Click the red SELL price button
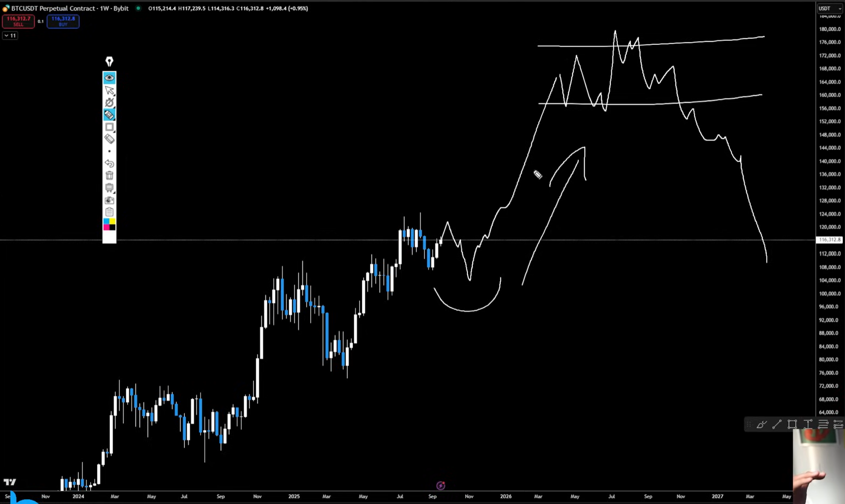 pyautogui.click(x=18, y=21)
